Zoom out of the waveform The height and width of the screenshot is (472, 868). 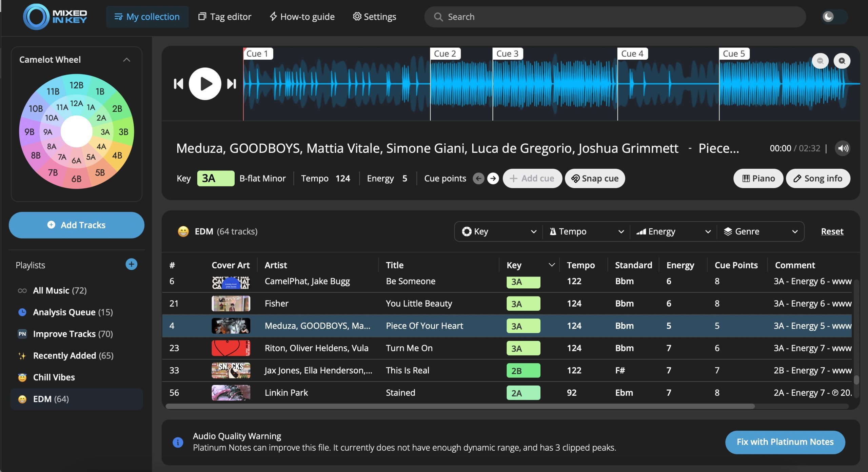pos(820,61)
